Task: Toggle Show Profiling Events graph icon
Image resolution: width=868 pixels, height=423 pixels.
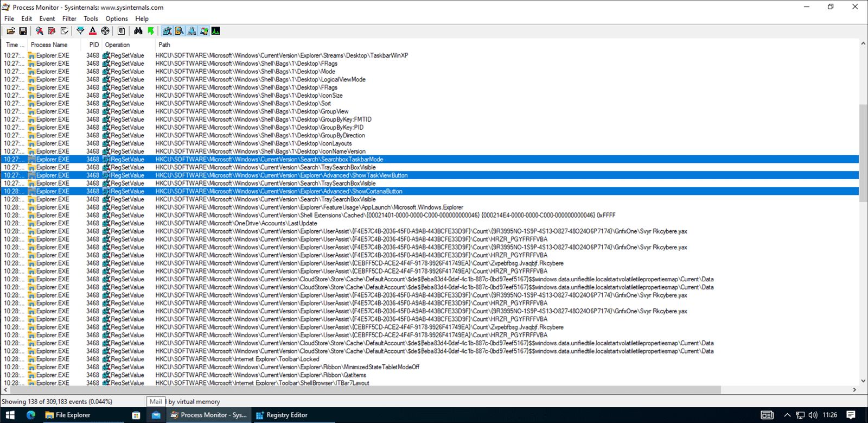Action: pyautogui.click(x=216, y=31)
